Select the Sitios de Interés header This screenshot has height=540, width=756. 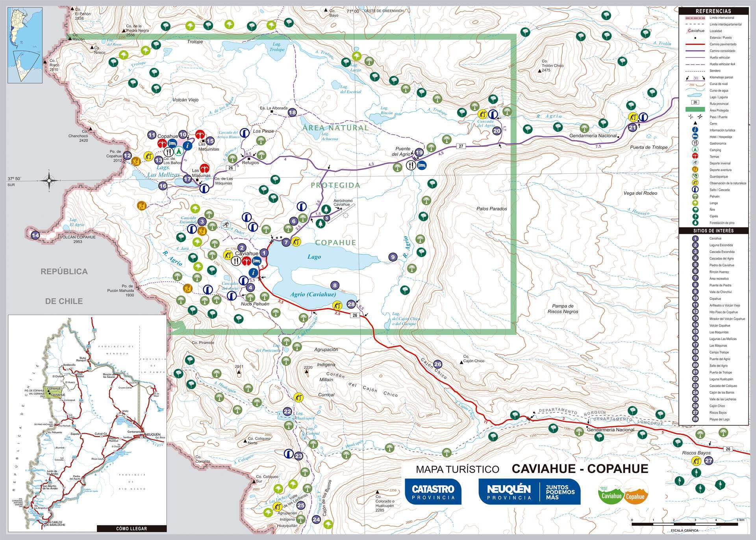(713, 231)
